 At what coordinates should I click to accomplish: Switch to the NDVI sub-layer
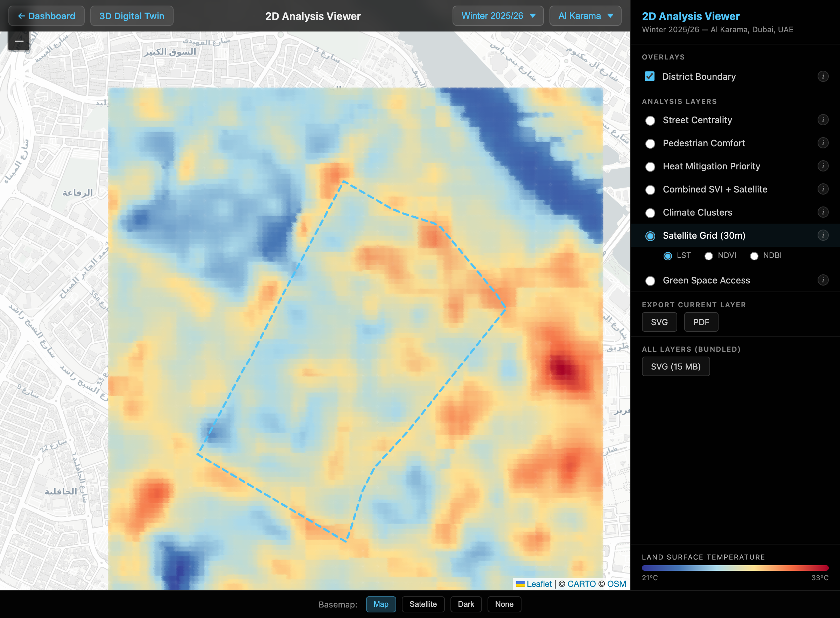click(709, 256)
